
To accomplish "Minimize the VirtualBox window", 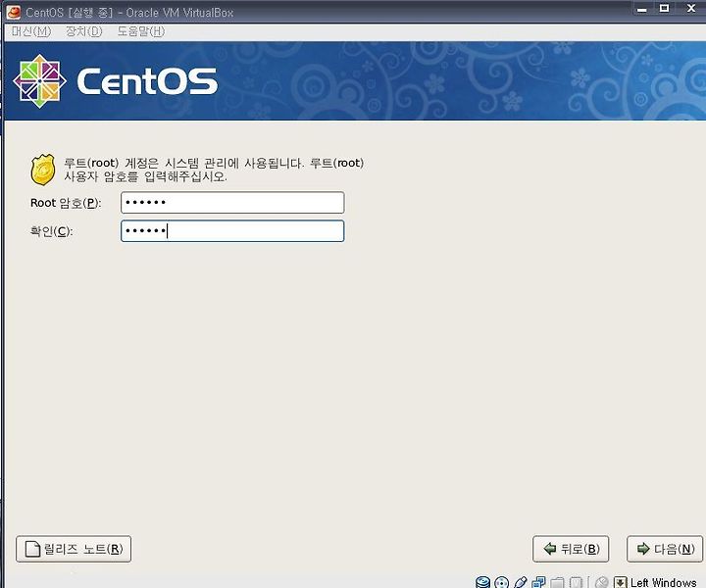I will click(x=642, y=9).
